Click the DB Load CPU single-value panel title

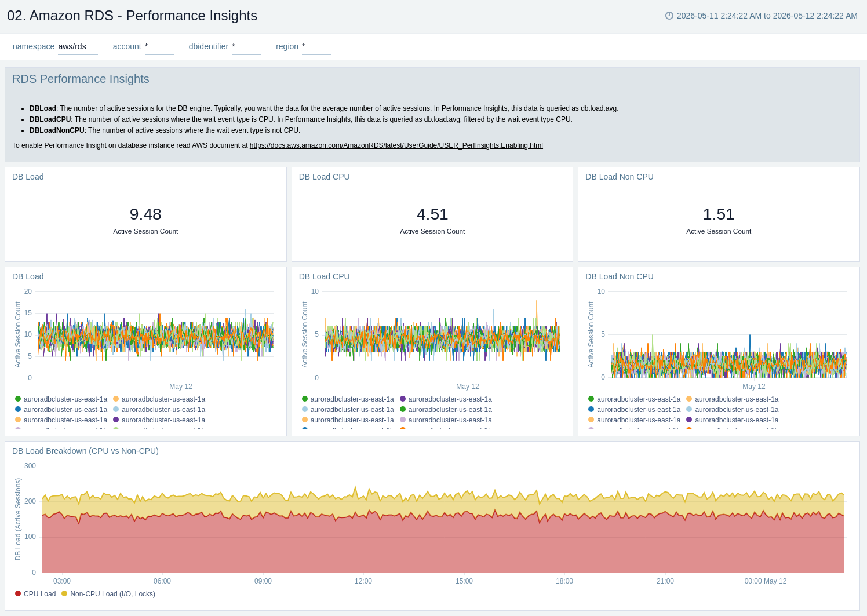(x=325, y=177)
